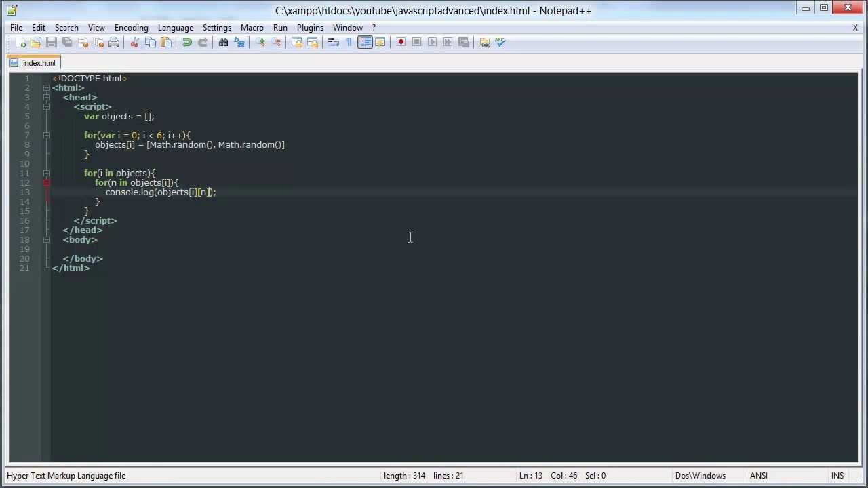Select the index.html document tab

pyautogui.click(x=33, y=63)
